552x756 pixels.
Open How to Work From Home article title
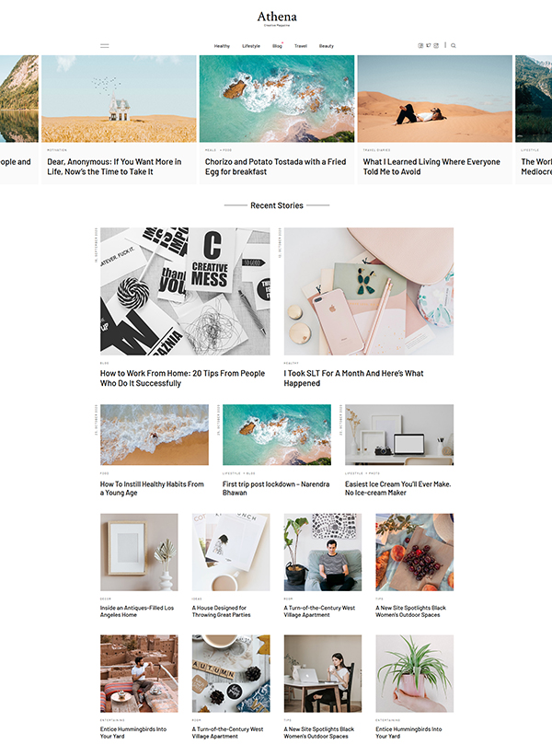pyautogui.click(x=182, y=378)
